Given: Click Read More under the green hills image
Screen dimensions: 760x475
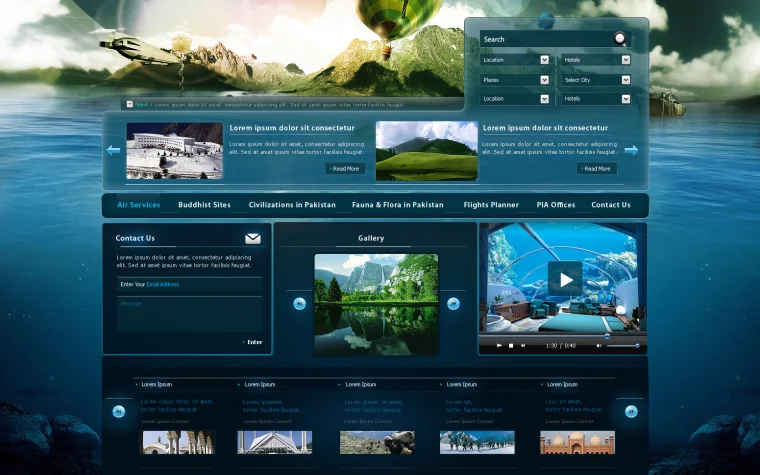Looking at the screenshot, I should tap(595, 169).
